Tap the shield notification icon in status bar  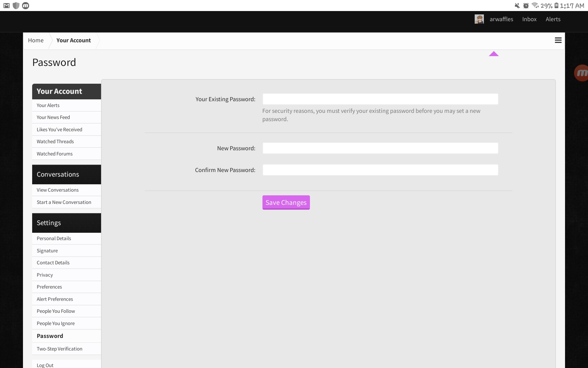(16, 6)
